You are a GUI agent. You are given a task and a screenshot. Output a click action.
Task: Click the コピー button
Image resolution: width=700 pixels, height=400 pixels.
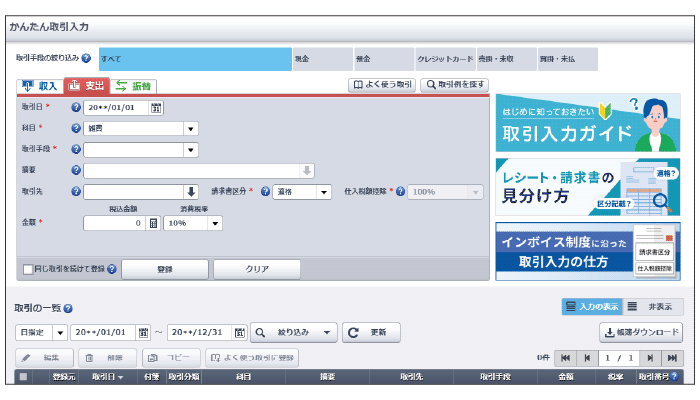171,358
